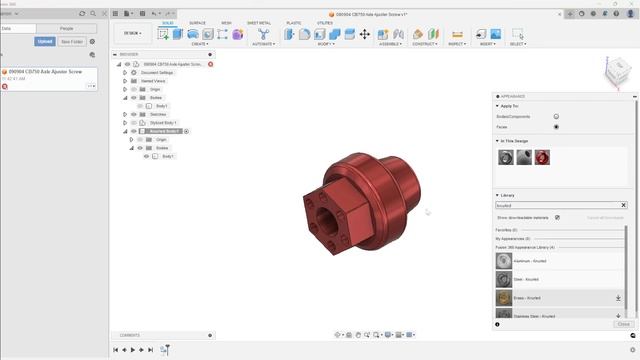The width and height of the screenshot is (640, 360).
Task: Switch to the Sheet Metal tab
Action: click(x=259, y=23)
